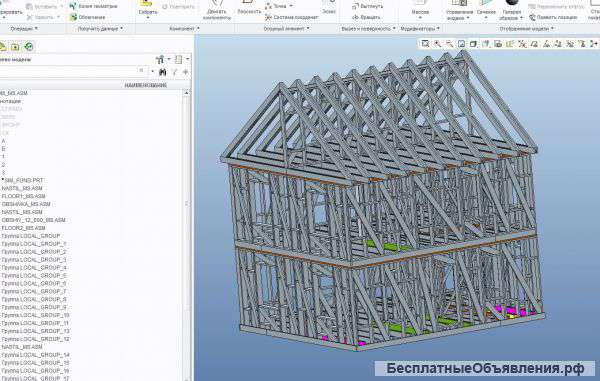This screenshot has width=600, height=381.
Task: Click Система координат (Coordinate System) tool
Action: [291, 17]
